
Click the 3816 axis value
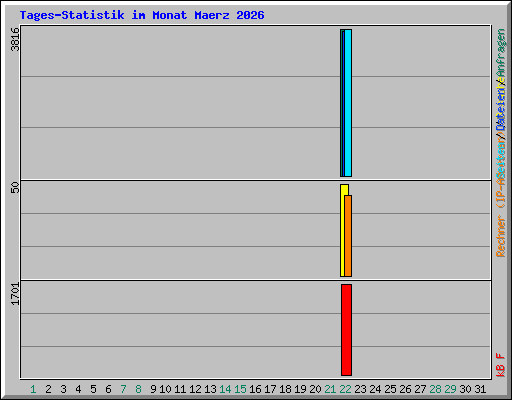(x=15, y=39)
